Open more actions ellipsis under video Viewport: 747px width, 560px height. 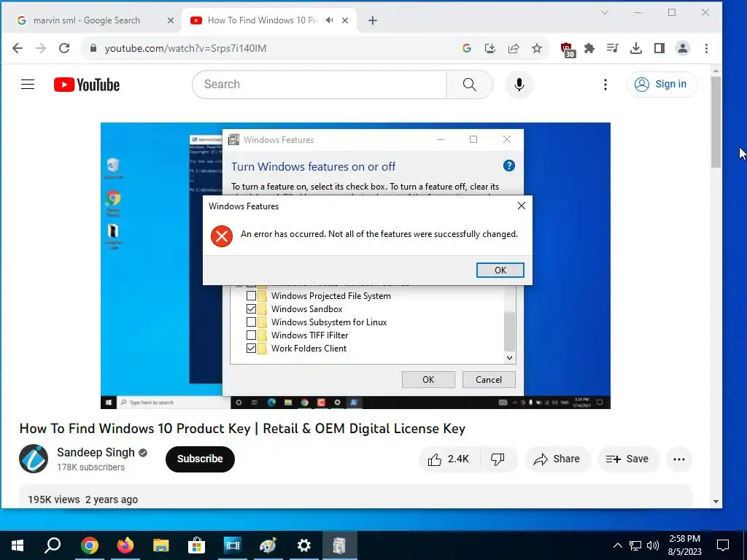click(679, 459)
